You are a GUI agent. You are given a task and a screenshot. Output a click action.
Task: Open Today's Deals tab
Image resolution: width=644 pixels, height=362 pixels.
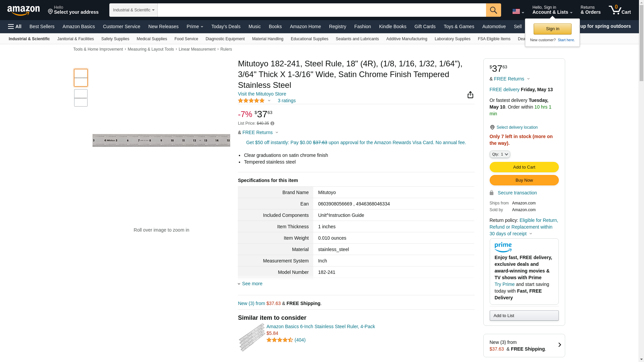pyautogui.click(x=225, y=26)
